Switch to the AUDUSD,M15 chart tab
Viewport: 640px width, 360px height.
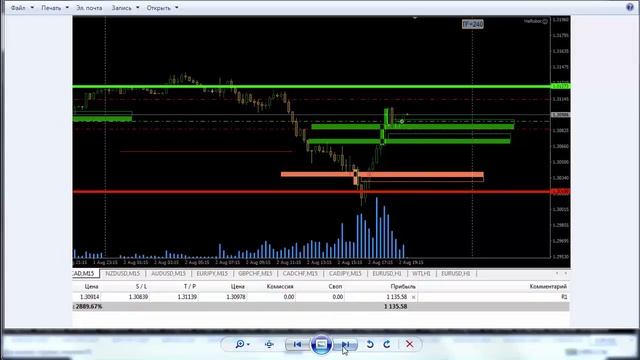tap(168, 273)
